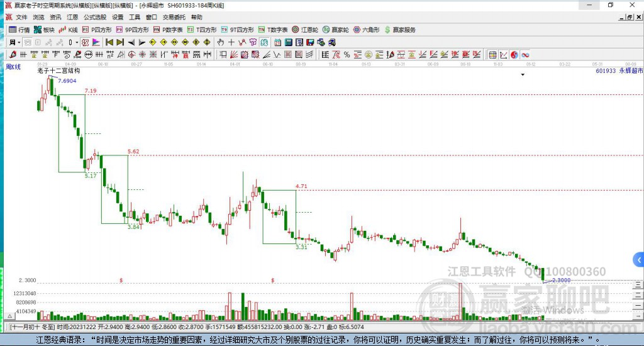Viewport: 644px width, 346px height.
Task: Jump to the last bar icon
Action: [x=120, y=42]
